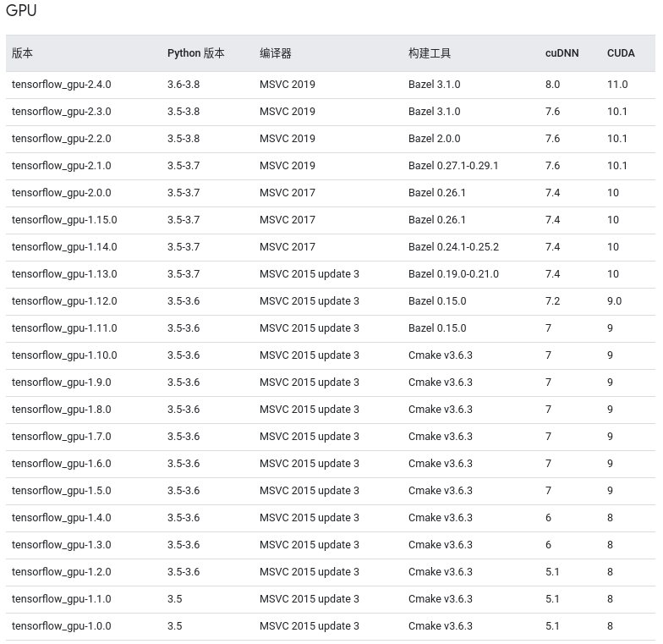Click the tensorflow_gpu-1.9.0 cell
The image size is (663, 644).
pos(61,383)
